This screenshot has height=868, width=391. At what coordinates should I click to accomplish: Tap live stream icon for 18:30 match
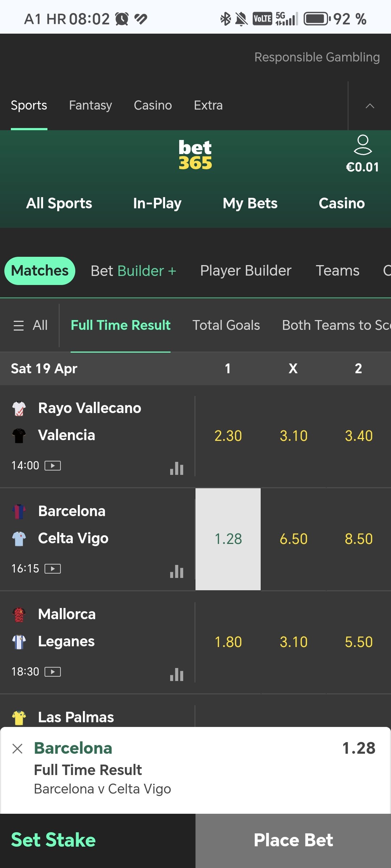[52, 672]
